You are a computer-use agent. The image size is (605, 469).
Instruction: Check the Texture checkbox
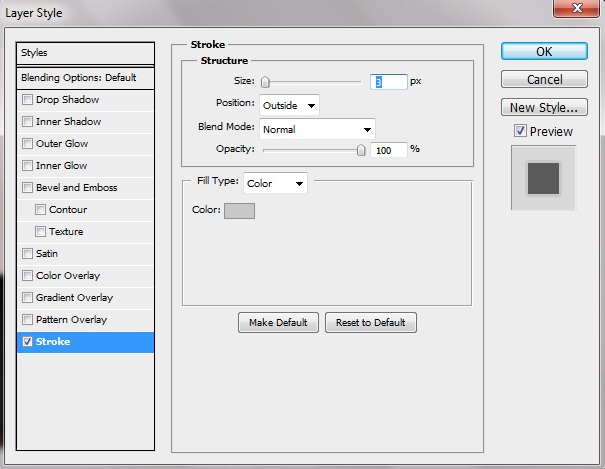pyautogui.click(x=40, y=231)
